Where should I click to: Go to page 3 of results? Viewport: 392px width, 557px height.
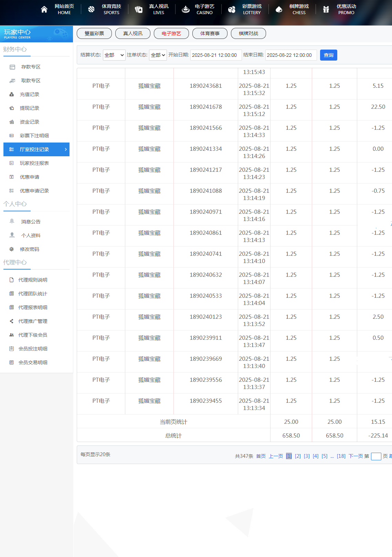[307, 456]
